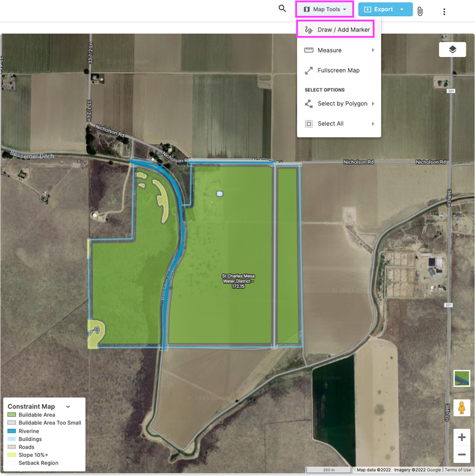Click the Terms of Use link
The height and width of the screenshot is (476, 475).
click(x=458, y=470)
